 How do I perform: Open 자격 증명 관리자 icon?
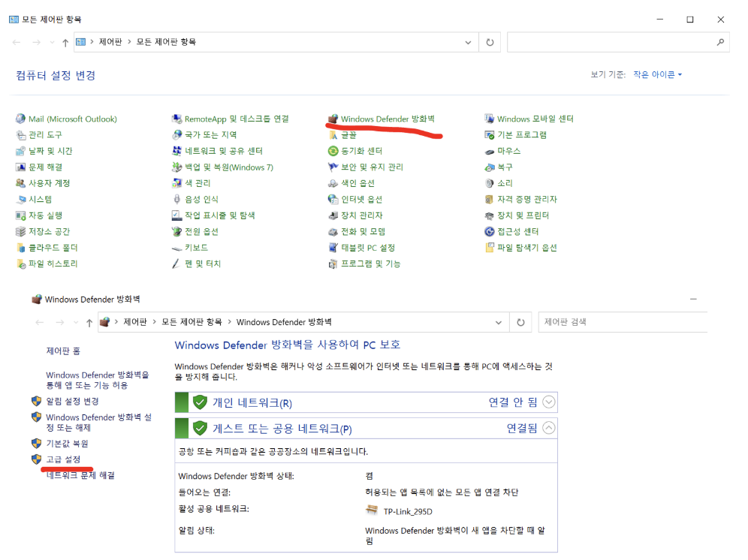coord(521,200)
